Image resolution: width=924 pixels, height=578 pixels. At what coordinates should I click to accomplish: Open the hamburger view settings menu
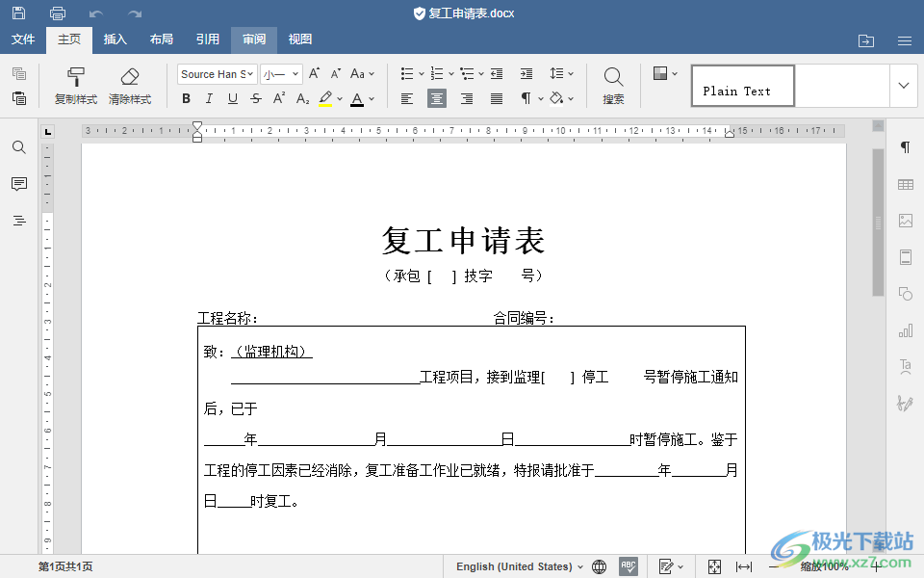(x=905, y=40)
